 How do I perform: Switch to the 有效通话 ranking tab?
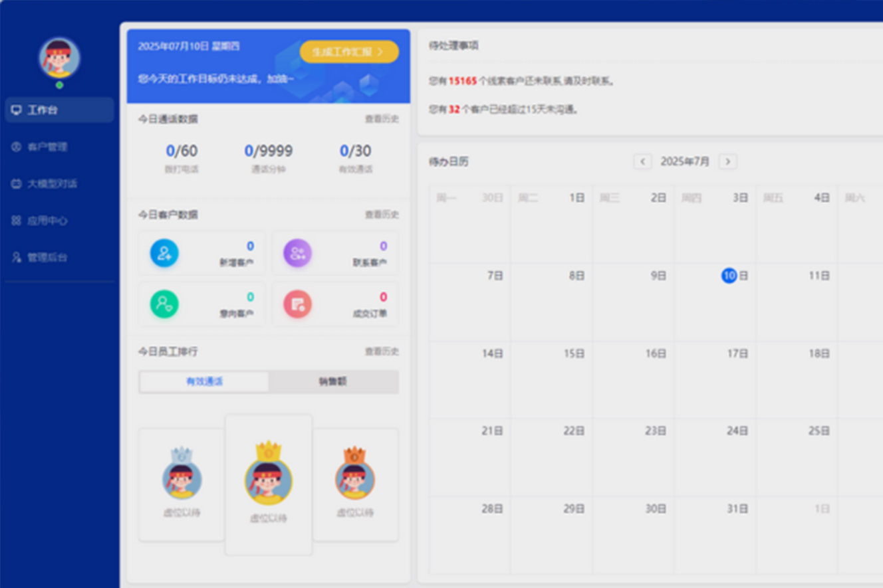204,382
